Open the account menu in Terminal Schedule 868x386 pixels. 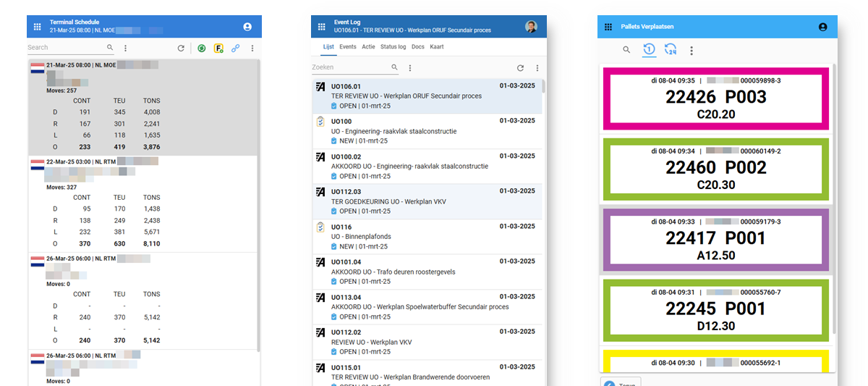[247, 27]
